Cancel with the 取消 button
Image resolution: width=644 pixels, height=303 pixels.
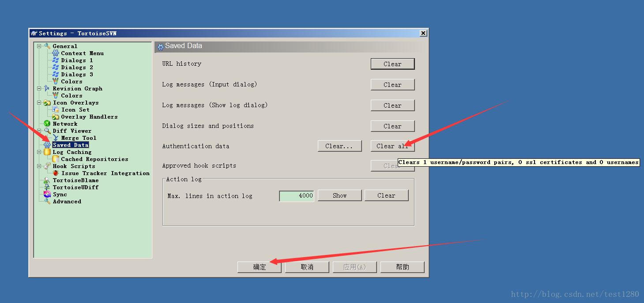tap(307, 267)
